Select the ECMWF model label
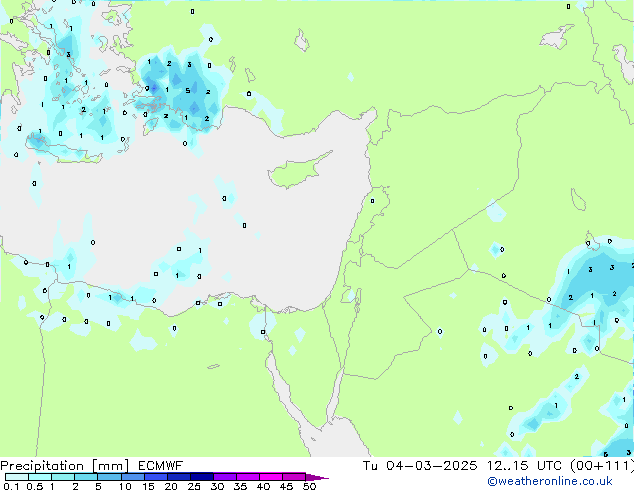 point(161,466)
